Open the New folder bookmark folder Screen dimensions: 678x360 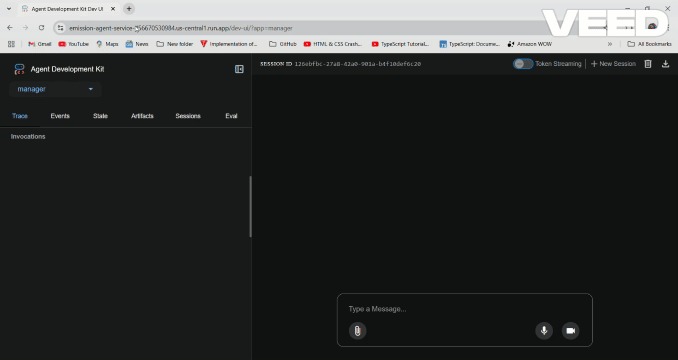[175, 44]
